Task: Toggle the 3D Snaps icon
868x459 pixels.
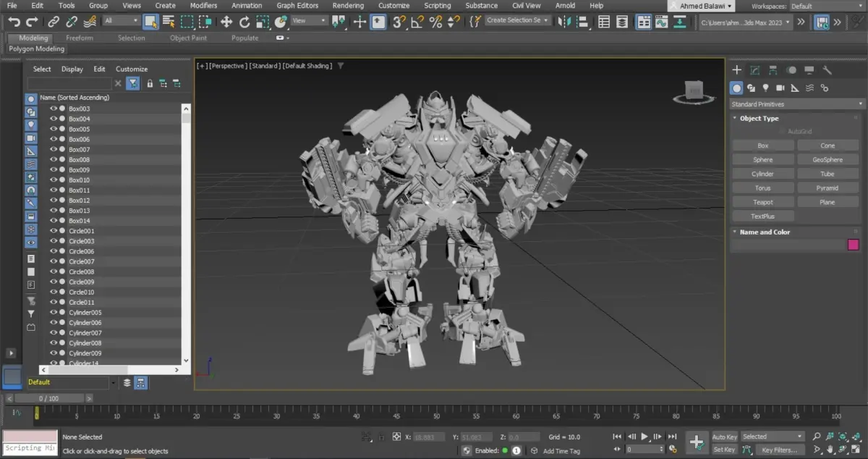Action: coord(398,22)
